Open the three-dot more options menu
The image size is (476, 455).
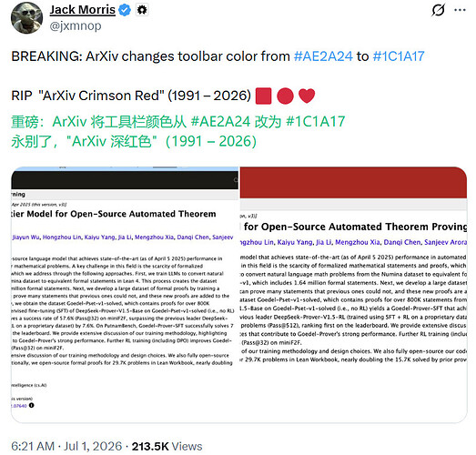click(460, 10)
